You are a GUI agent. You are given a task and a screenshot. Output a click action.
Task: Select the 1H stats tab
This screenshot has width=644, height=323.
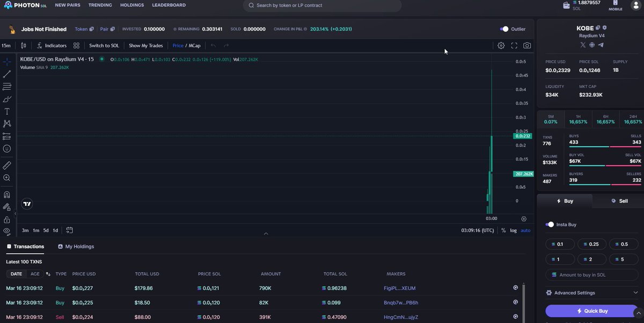[x=578, y=119]
